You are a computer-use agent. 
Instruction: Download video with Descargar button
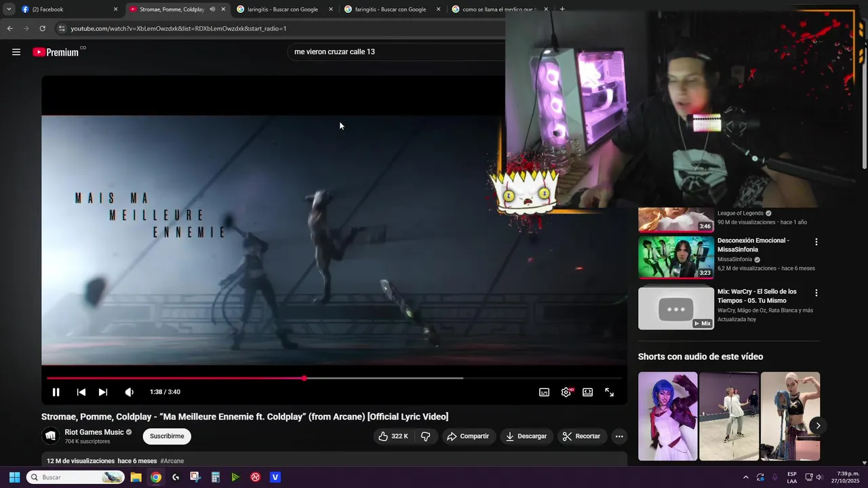(526, 436)
